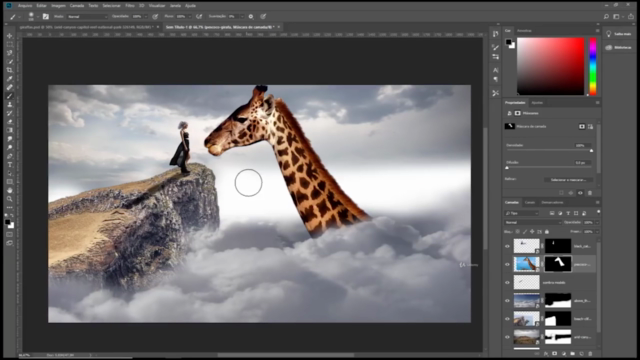Toggle the brush settings panel button
The width and height of the screenshot is (640, 360).
pos(46,17)
